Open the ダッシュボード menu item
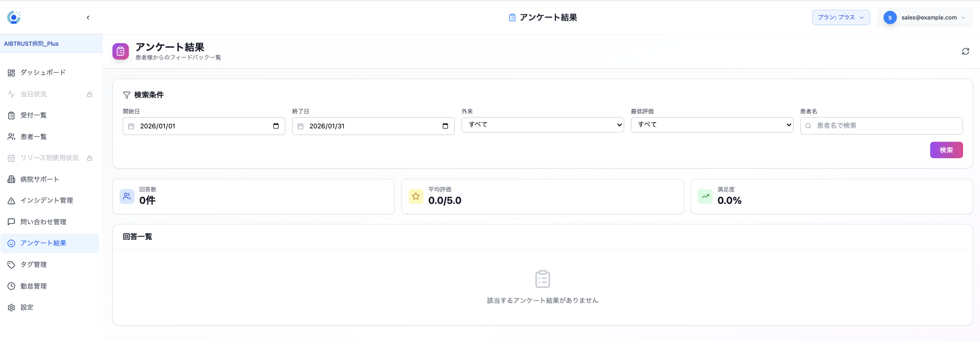The height and width of the screenshot is (341, 980). [x=50, y=72]
